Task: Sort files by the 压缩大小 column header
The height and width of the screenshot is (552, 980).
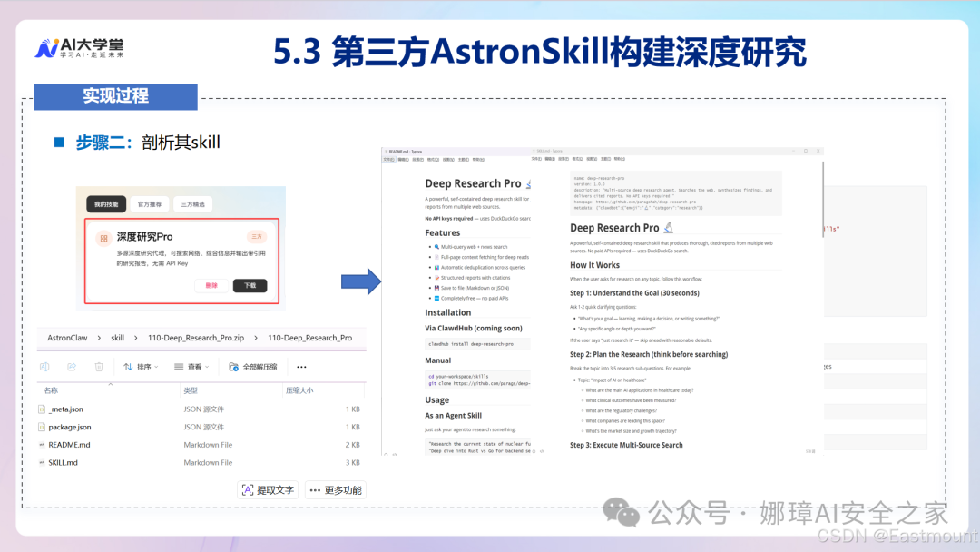Action: [299, 390]
